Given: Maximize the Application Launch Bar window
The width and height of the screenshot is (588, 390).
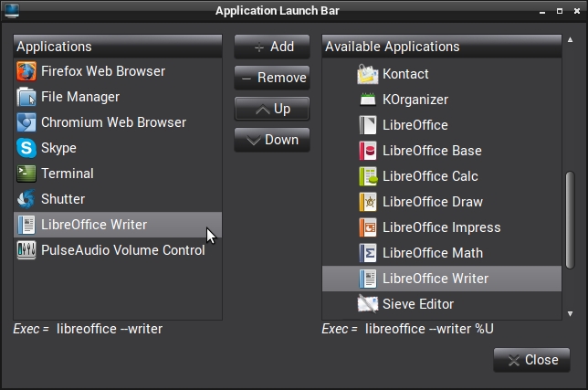Looking at the screenshot, I should pyautogui.click(x=560, y=11).
